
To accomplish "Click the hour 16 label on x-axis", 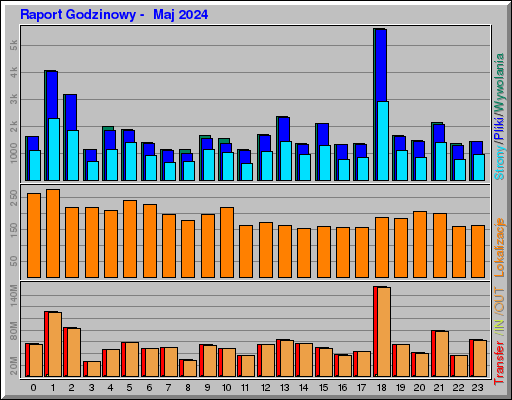I will tap(342, 388).
